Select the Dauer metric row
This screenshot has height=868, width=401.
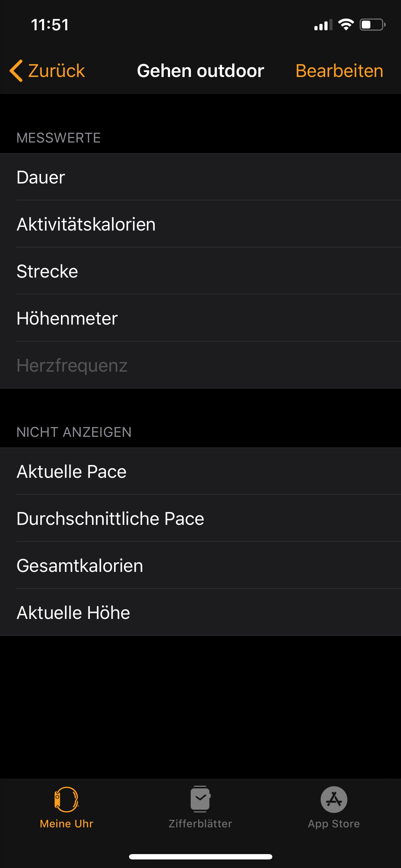pyautogui.click(x=200, y=177)
